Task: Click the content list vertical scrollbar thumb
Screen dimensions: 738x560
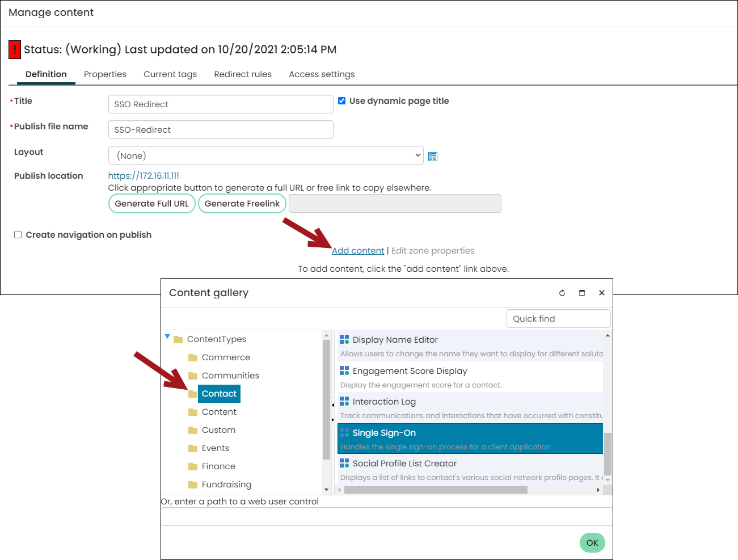Action: [608, 454]
